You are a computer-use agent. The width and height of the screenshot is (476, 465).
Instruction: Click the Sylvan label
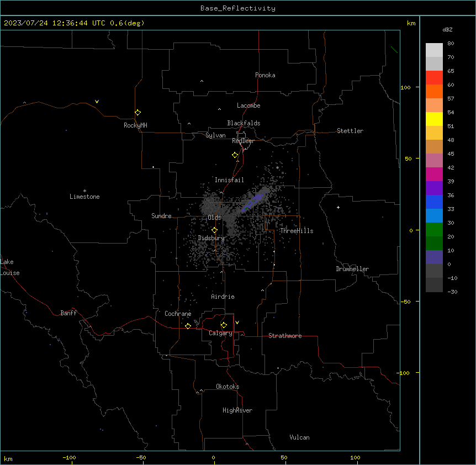click(x=215, y=135)
